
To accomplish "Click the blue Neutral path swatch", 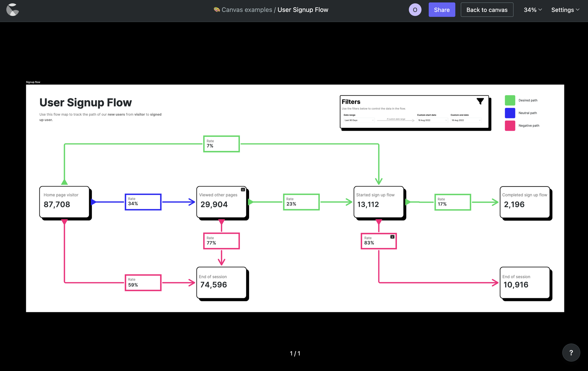I will (510, 113).
